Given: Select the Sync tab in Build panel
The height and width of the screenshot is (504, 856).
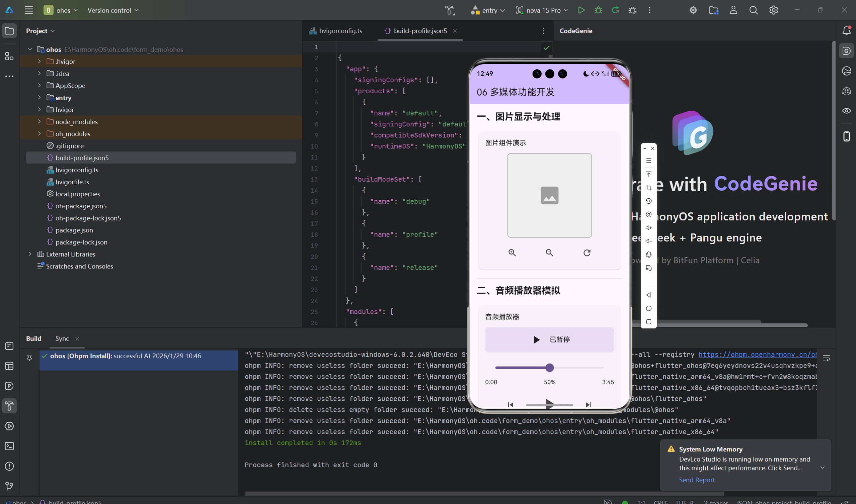Looking at the screenshot, I should tap(62, 338).
